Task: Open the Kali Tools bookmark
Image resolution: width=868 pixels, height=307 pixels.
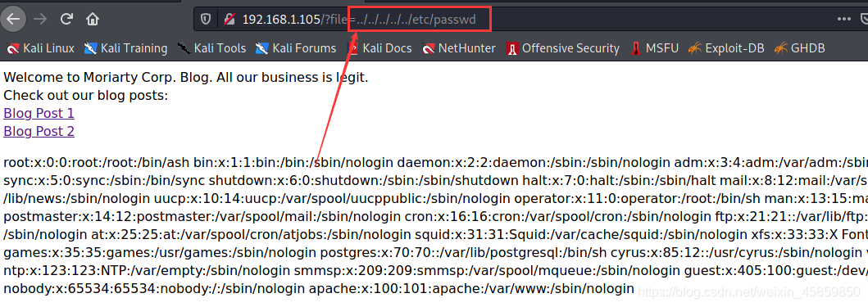Action: click(211, 48)
